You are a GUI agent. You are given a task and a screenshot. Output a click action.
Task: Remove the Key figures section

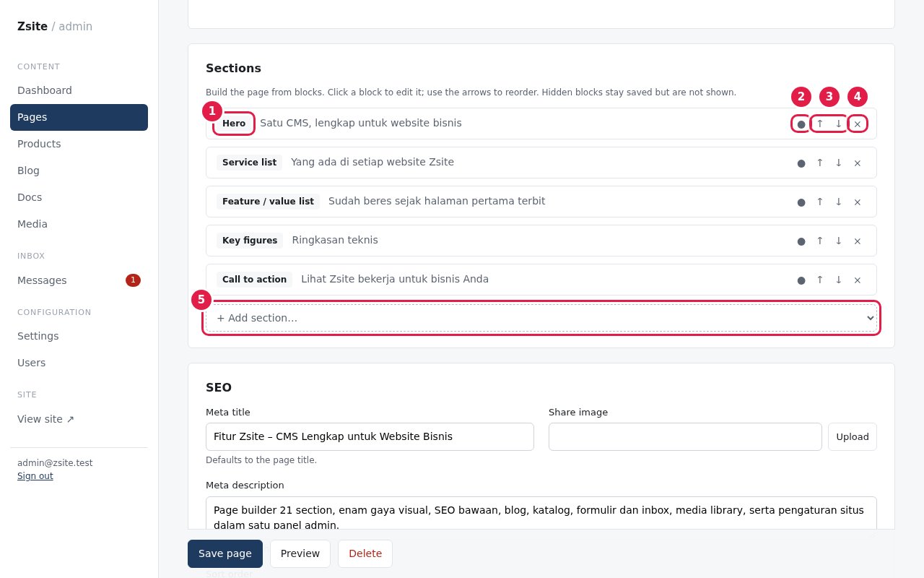[x=858, y=241]
